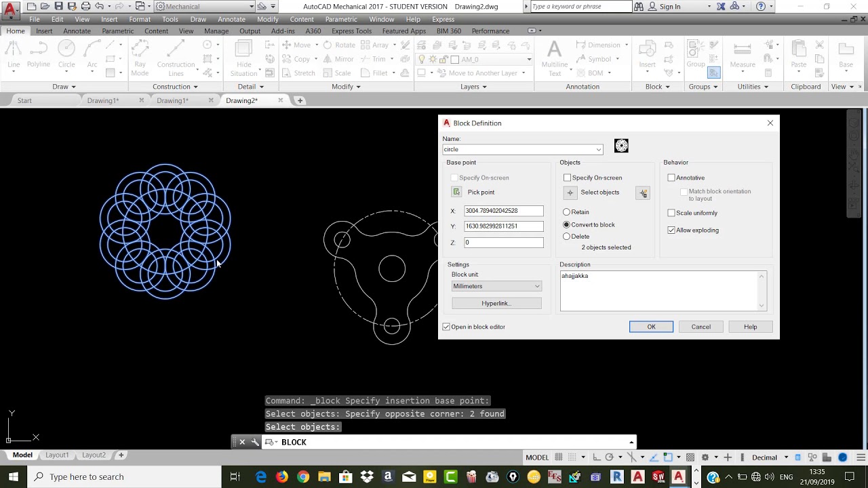868x488 pixels.
Task: Click the Y coordinate input field
Action: [503, 226]
